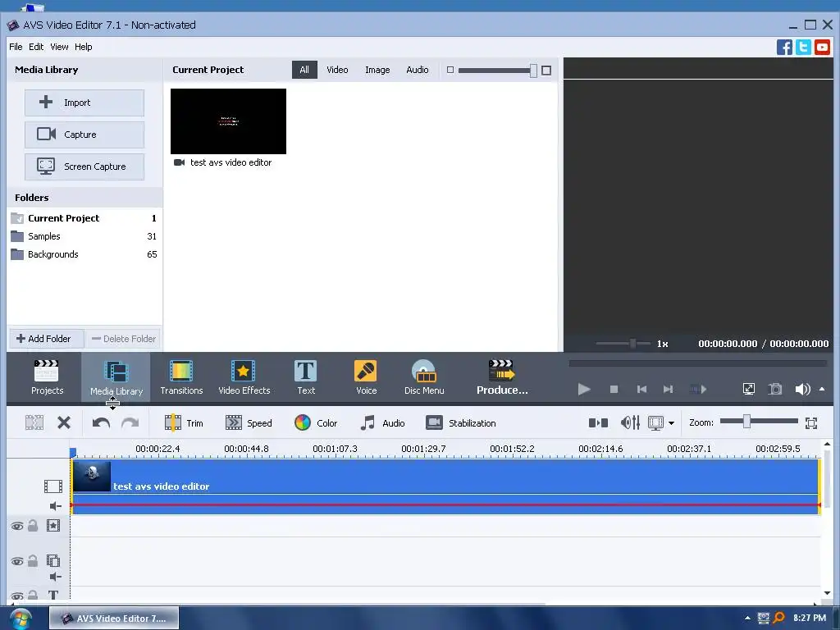This screenshot has height=630, width=840.
Task: Open the Speed settings
Action: [249, 422]
